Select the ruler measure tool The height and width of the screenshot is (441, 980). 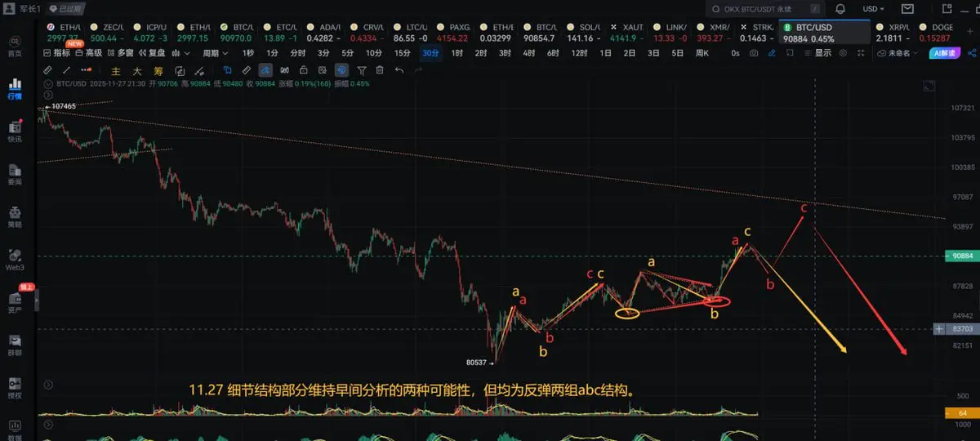tap(47, 70)
